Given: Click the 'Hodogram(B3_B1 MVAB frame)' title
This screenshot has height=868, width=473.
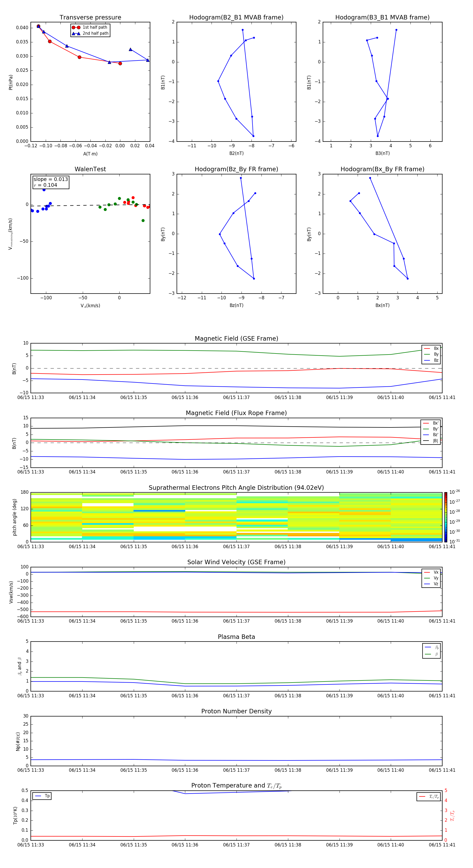Looking at the screenshot, I should (x=382, y=18).
